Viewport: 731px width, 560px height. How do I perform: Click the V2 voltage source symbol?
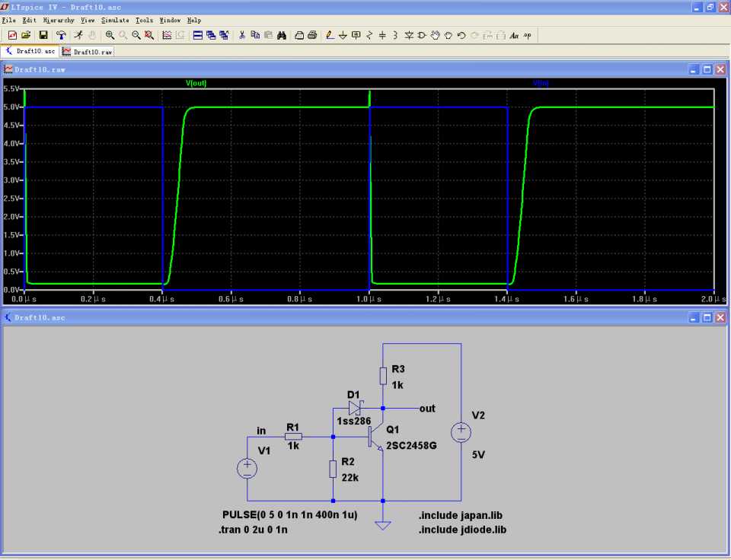461,432
